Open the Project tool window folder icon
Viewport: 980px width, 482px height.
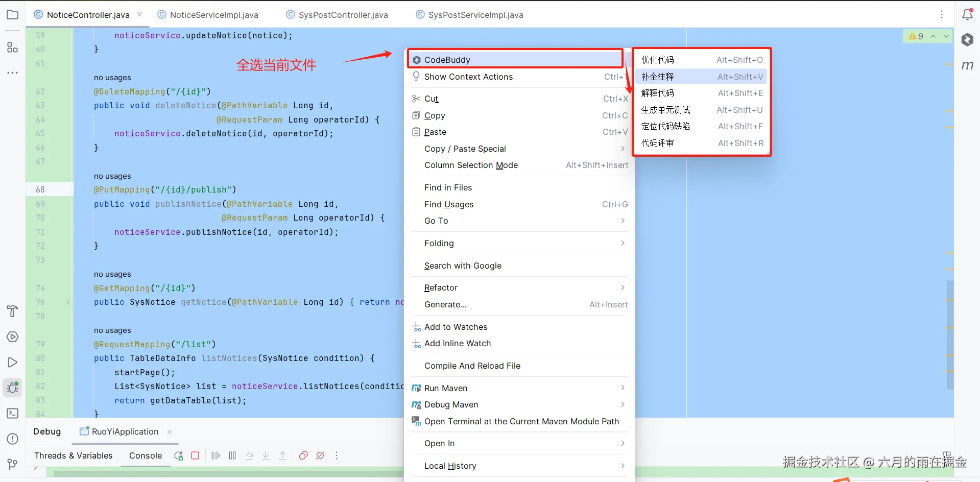coord(12,15)
